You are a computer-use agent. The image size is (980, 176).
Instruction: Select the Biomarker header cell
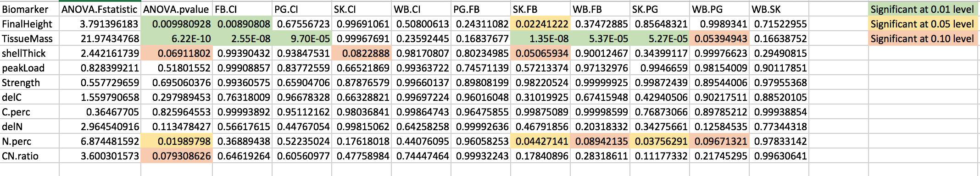(x=30, y=9)
